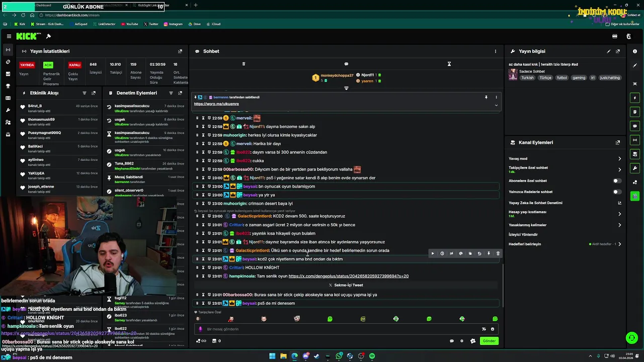Open the emoji picker in message box
644x362 pixels.
click(493, 329)
